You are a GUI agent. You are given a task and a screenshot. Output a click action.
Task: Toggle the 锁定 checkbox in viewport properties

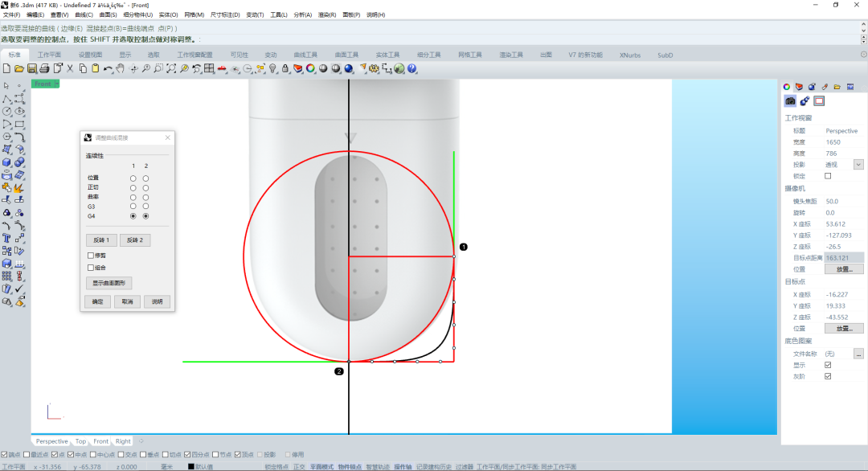tap(829, 176)
